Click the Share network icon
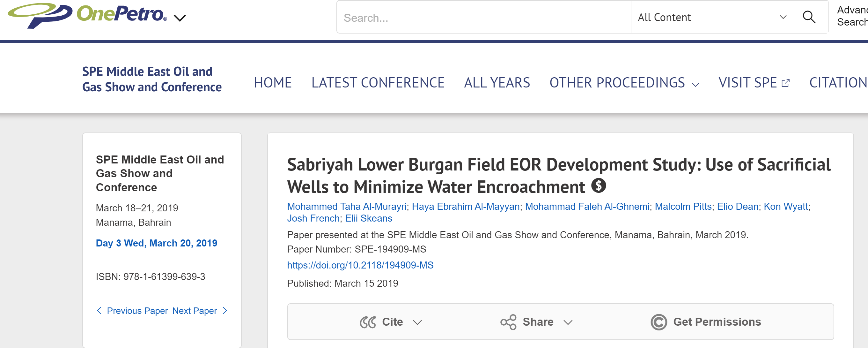This screenshot has width=868, height=348. point(509,322)
